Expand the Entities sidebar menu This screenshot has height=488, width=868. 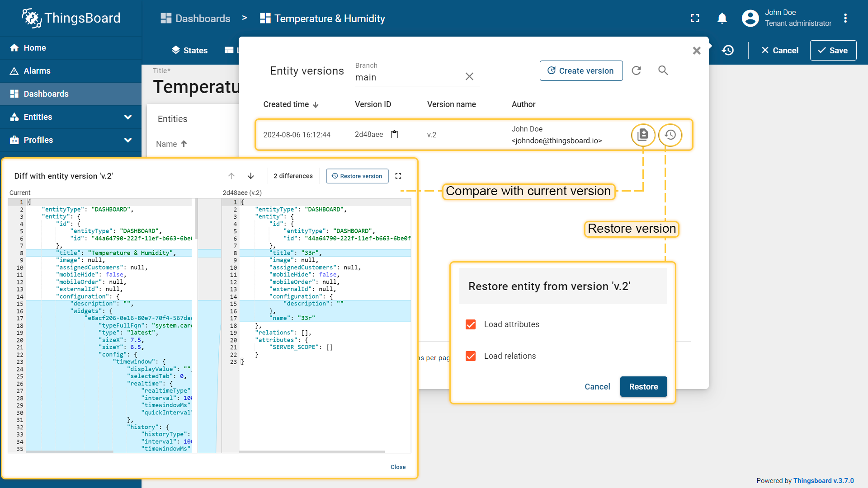point(128,117)
